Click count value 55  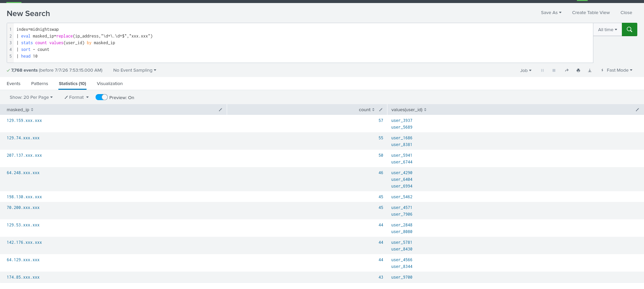(x=381, y=138)
